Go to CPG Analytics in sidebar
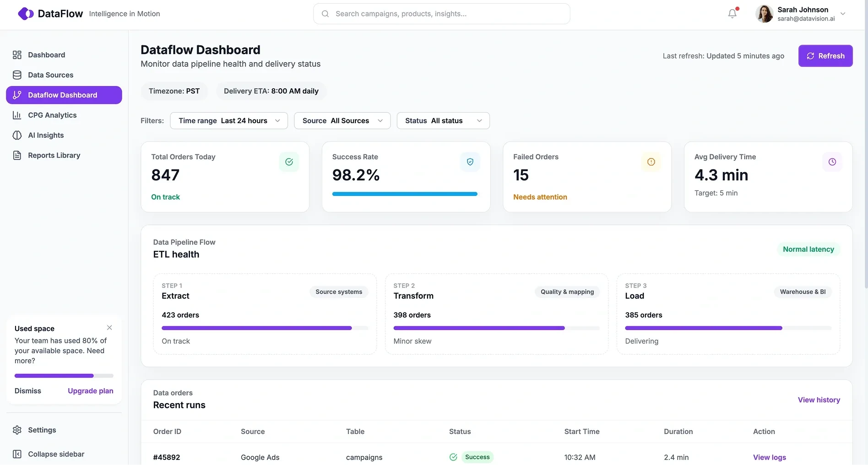 (x=52, y=115)
